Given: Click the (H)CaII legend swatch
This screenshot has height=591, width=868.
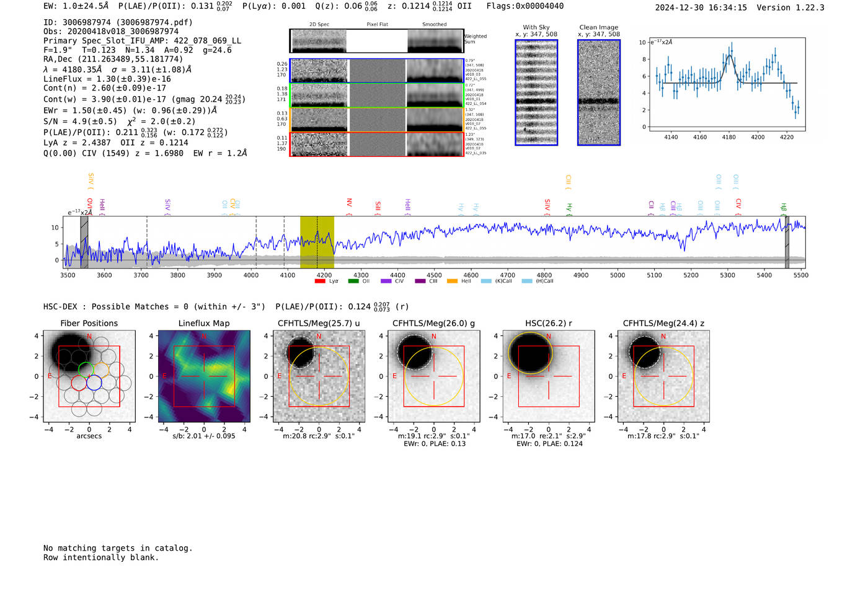Looking at the screenshot, I should (x=527, y=281).
